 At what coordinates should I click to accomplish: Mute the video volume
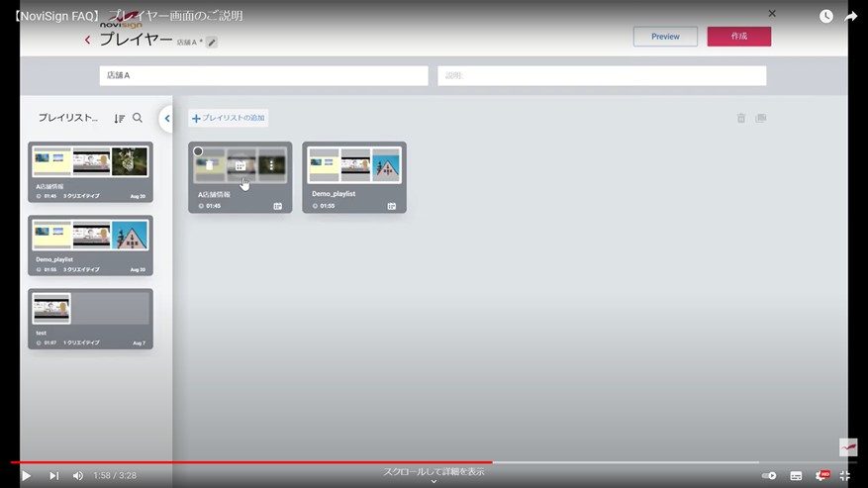pyautogui.click(x=78, y=475)
